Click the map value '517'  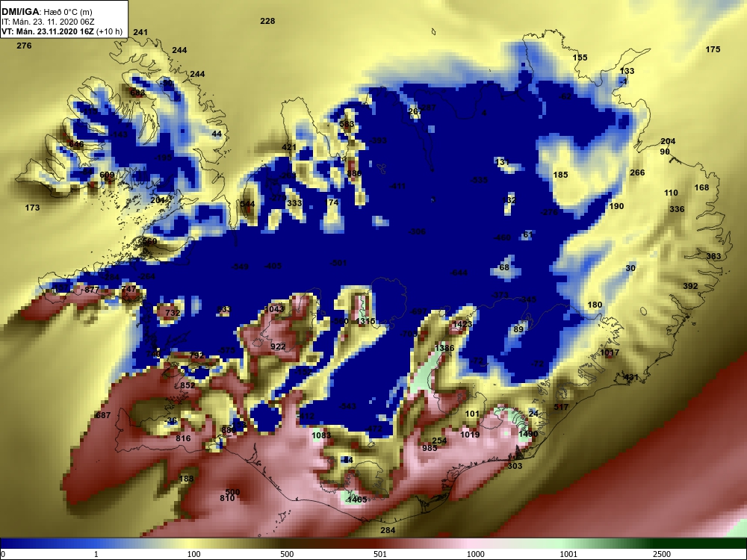561,407
